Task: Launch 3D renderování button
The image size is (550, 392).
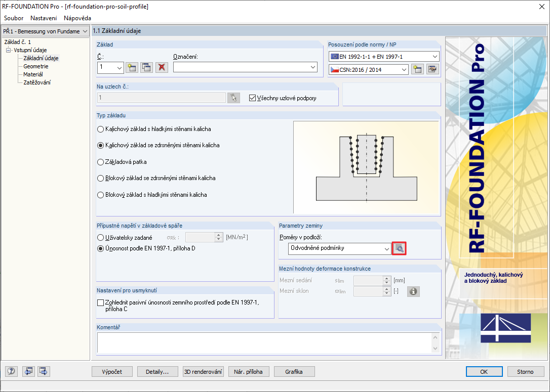Action: pyautogui.click(x=204, y=372)
